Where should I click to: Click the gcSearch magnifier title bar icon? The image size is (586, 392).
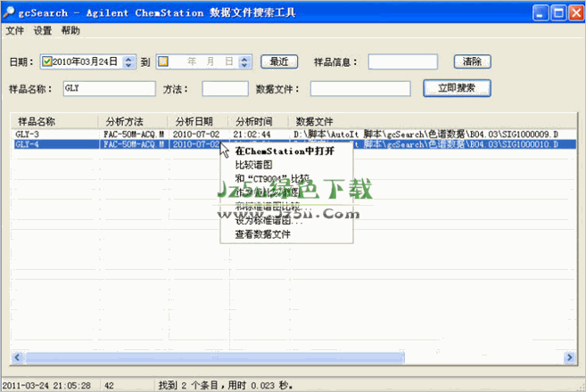click(9, 12)
